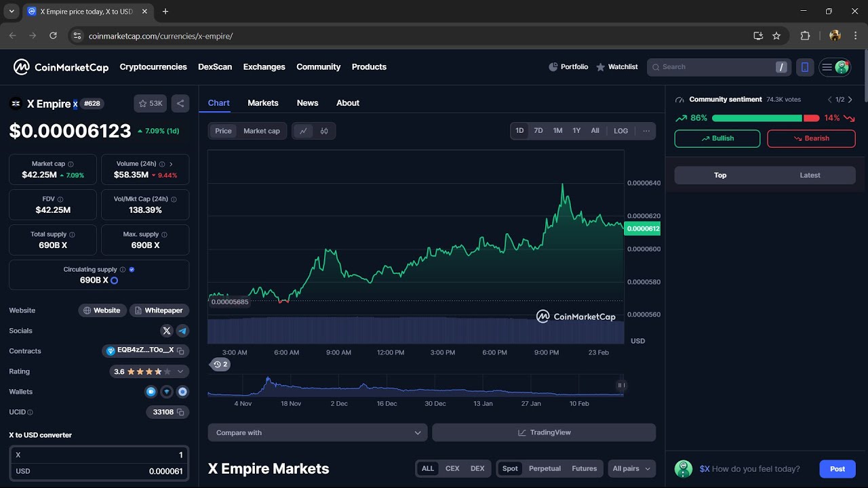Show Top community posts
The width and height of the screenshot is (868, 488).
click(720, 175)
